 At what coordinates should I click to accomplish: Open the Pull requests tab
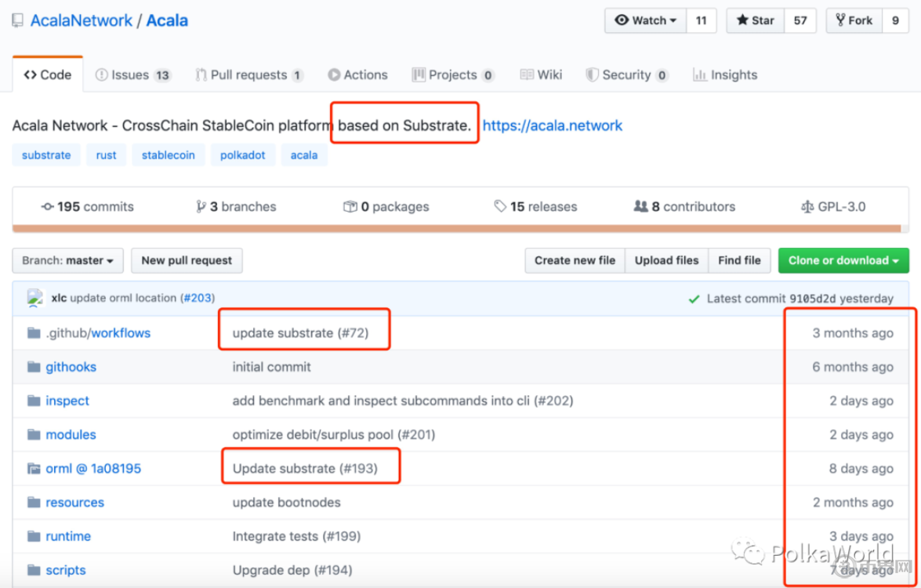click(248, 75)
